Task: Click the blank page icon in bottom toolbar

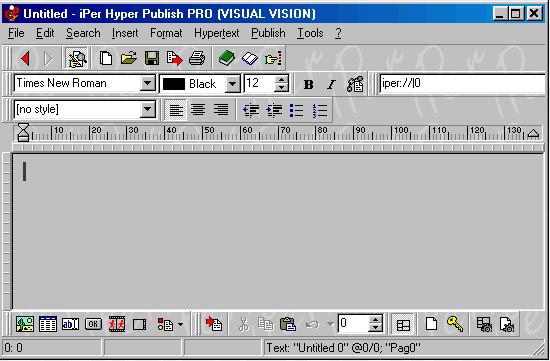Action: click(431, 323)
